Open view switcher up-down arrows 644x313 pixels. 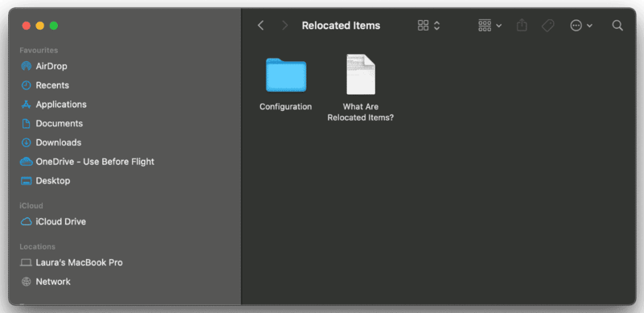coord(437,26)
